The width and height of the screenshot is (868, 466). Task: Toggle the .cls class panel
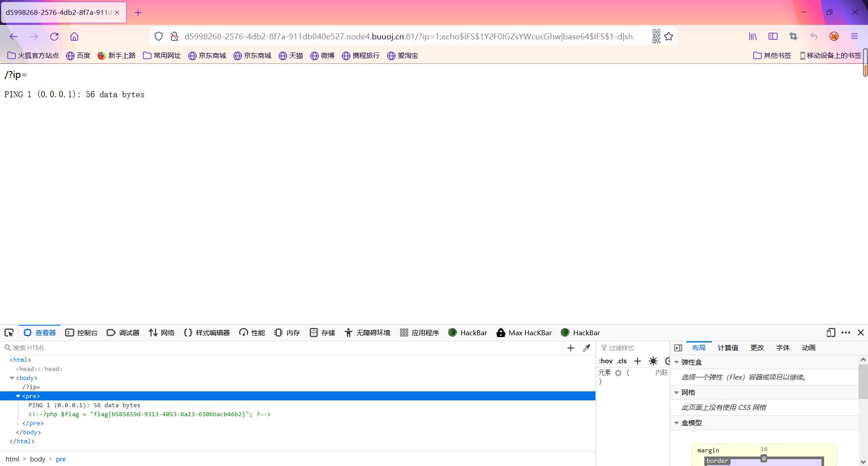[x=622, y=361]
